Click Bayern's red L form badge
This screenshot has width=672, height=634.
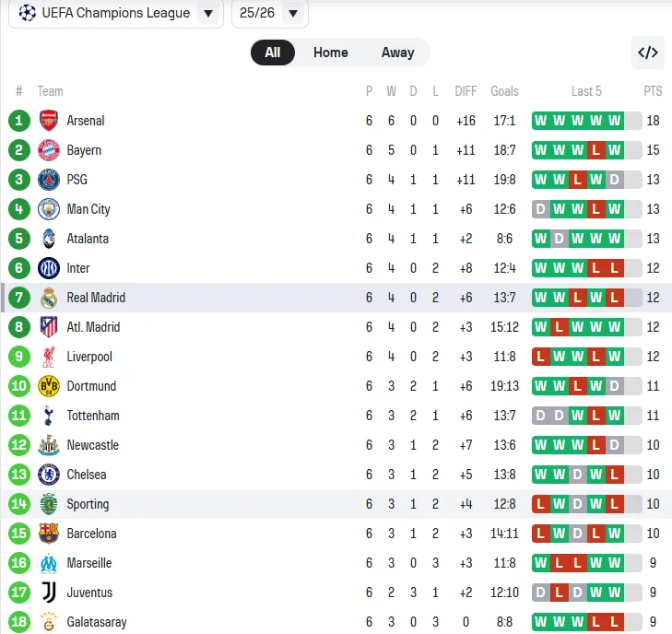pos(595,150)
